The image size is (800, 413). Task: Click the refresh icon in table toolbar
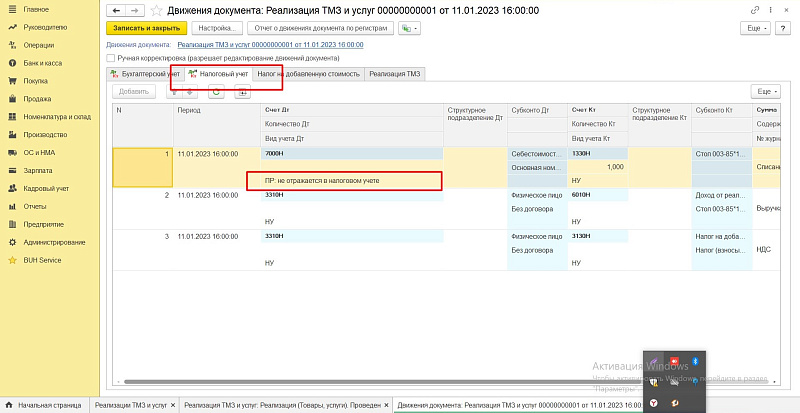pyautogui.click(x=215, y=91)
